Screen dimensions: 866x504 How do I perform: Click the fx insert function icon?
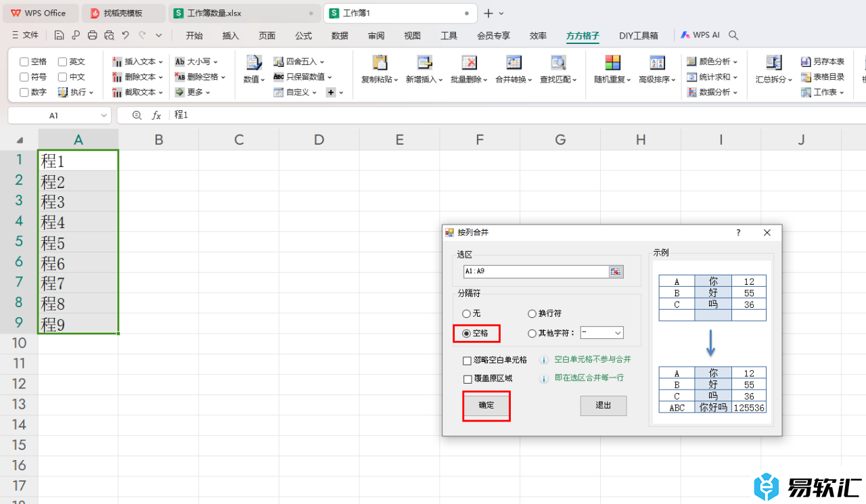pos(156,116)
